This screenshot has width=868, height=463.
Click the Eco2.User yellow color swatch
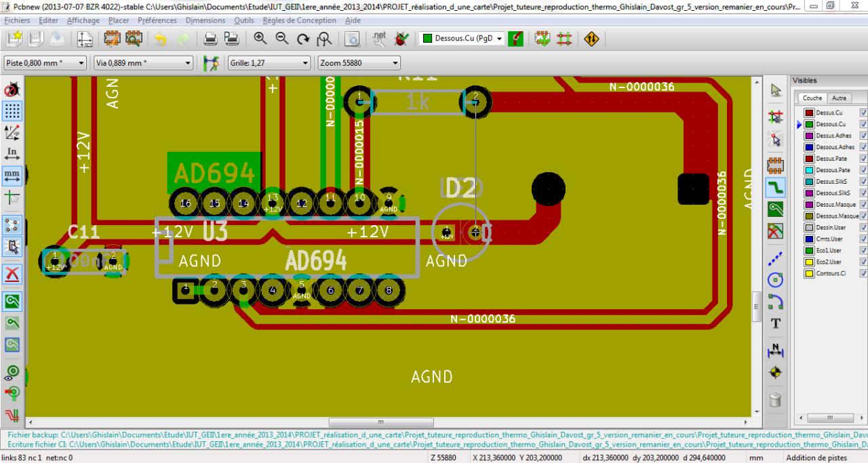pos(809,262)
